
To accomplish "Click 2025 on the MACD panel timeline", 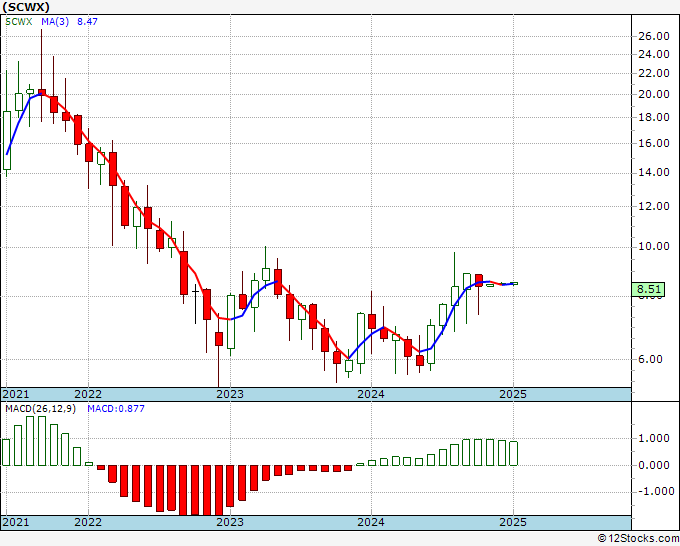I will click(513, 522).
